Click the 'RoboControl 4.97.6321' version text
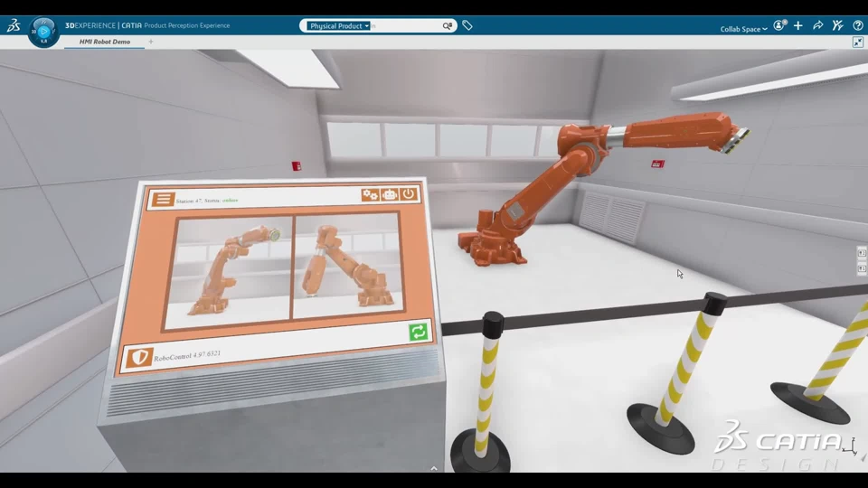Image resolution: width=868 pixels, height=488 pixels. pos(187,356)
